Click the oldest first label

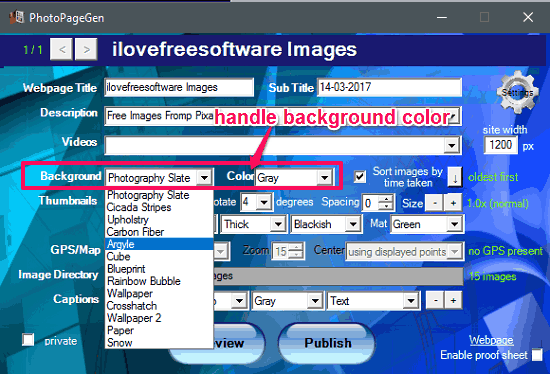(493, 177)
